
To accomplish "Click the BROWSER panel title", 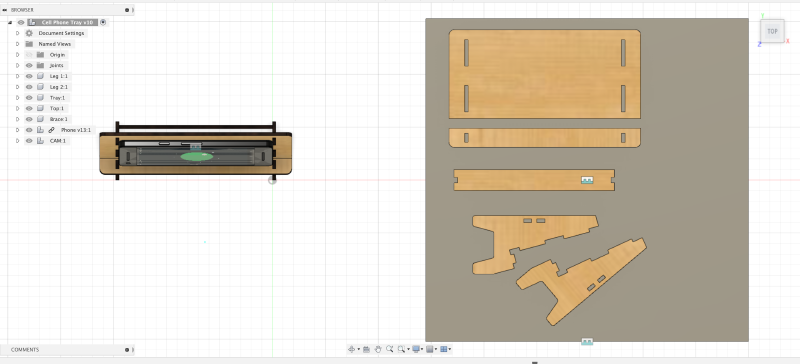I will [22, 10].
